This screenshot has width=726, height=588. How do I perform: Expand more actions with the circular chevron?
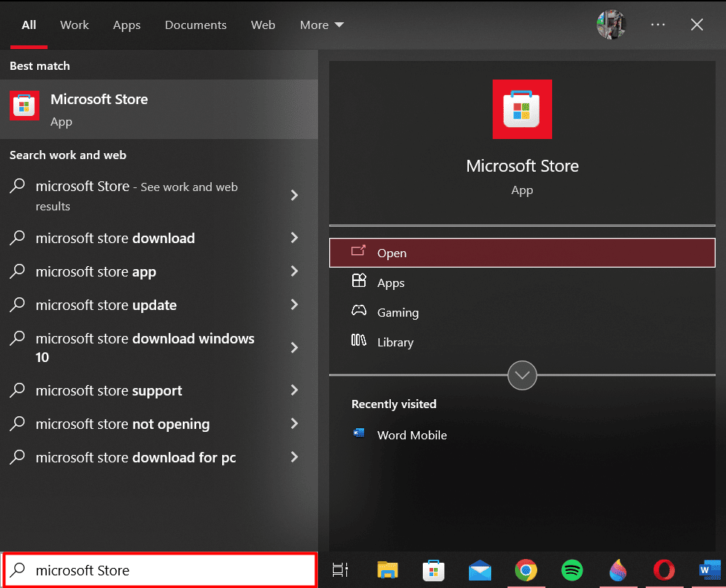pos(522,375)
